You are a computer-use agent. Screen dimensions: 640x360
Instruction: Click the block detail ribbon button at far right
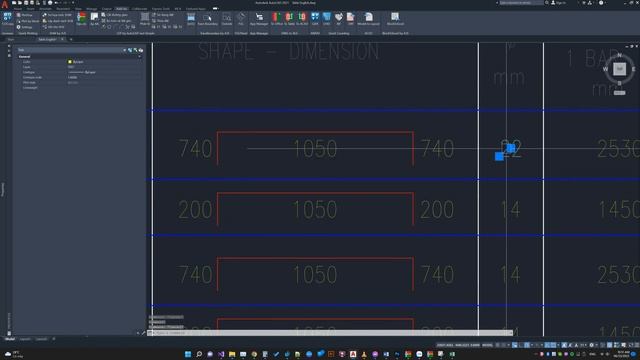pos(395,19)
